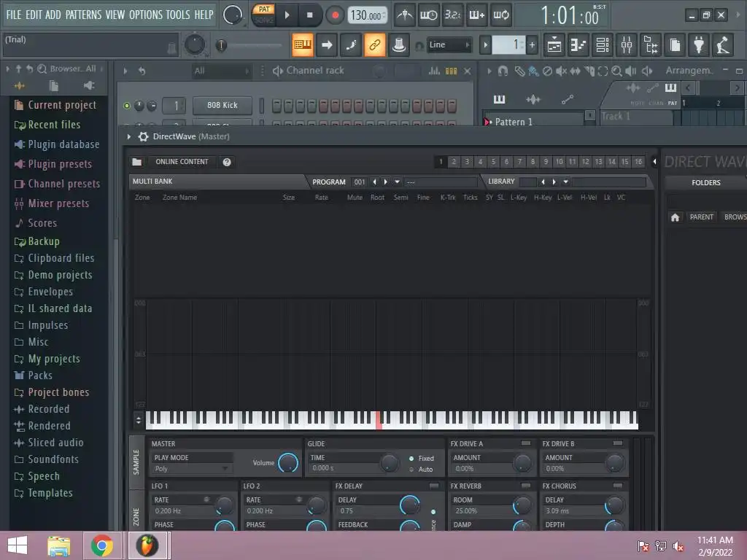Enable FX Drive A switch

coord(525,443)
